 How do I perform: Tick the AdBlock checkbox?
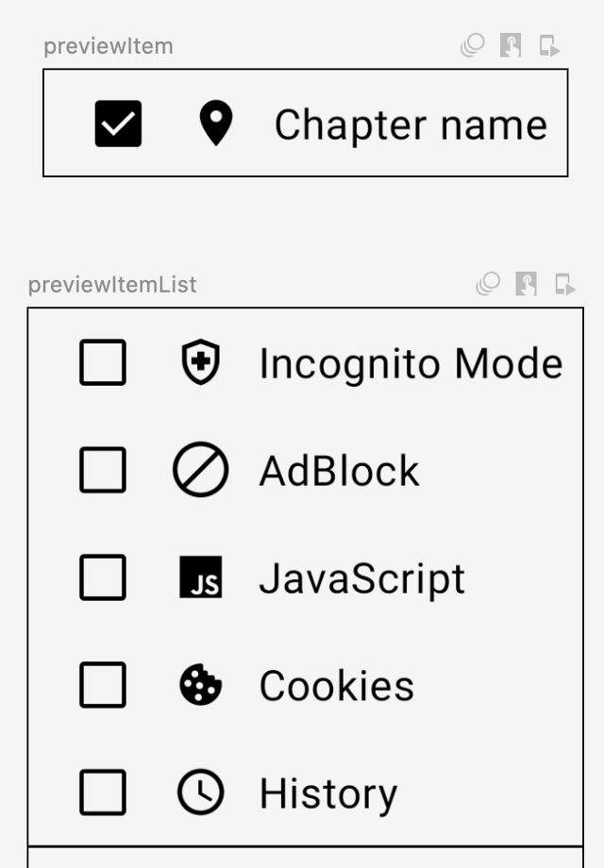[x=103, y=470]
